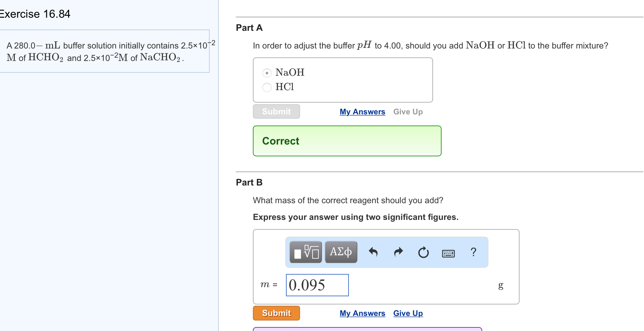Click the green Correct feedback banner
Image resolution: width=644 pixels, height=331 pixels.
[x=347, y=141]
